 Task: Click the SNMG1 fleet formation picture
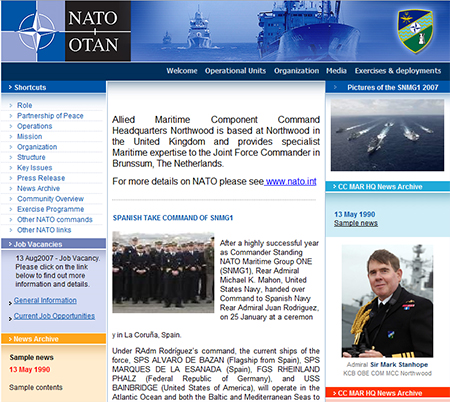[387, 135]
